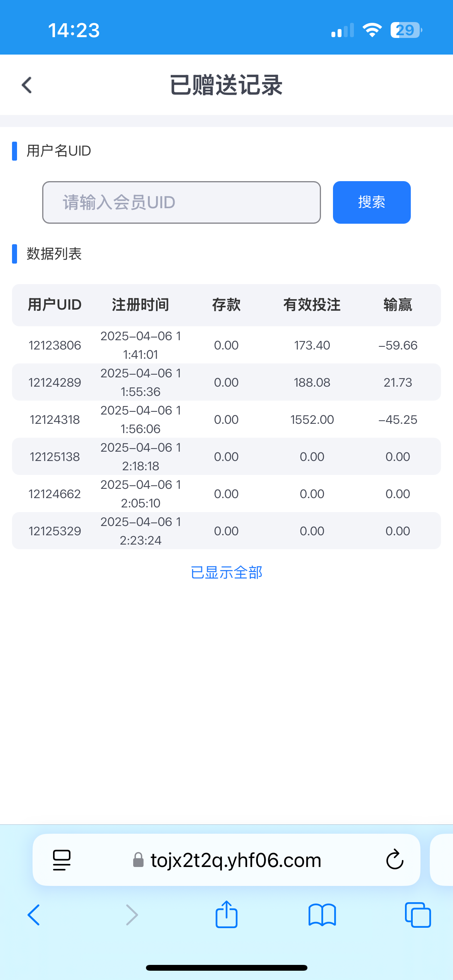Open Safari bookmarks book icon
This screenshot has height=980, width=453.
coord(322,915)
